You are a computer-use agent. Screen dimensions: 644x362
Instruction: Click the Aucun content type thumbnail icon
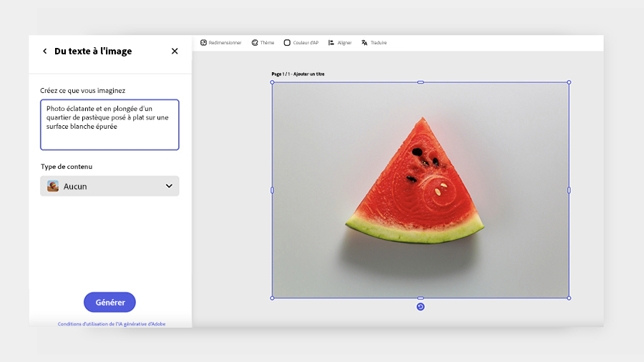coord(53,186)
